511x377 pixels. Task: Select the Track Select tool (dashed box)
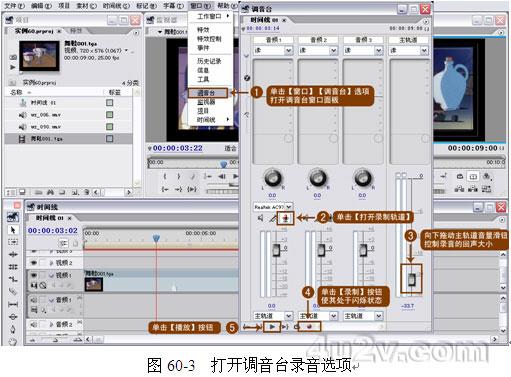13,242
